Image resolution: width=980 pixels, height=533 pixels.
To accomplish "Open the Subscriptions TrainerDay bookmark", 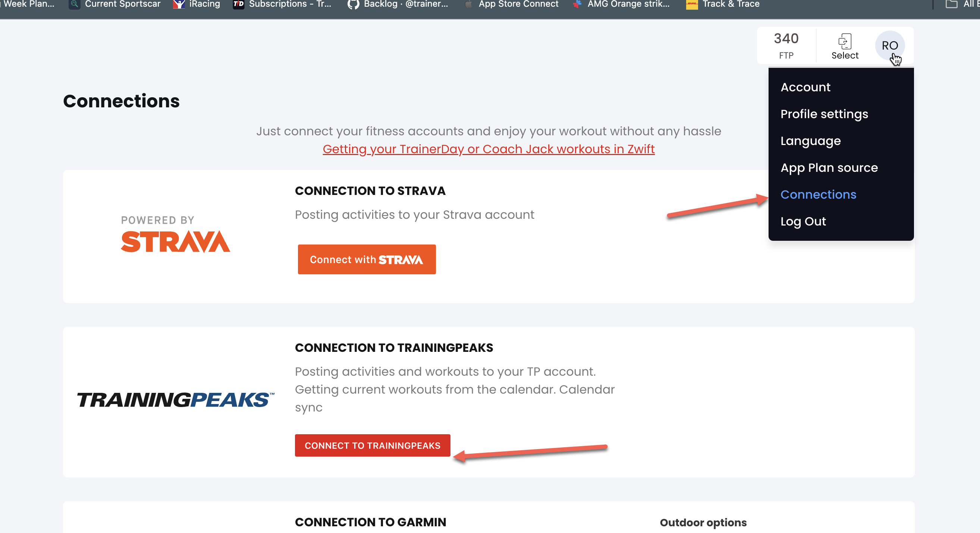I will 282,4.
